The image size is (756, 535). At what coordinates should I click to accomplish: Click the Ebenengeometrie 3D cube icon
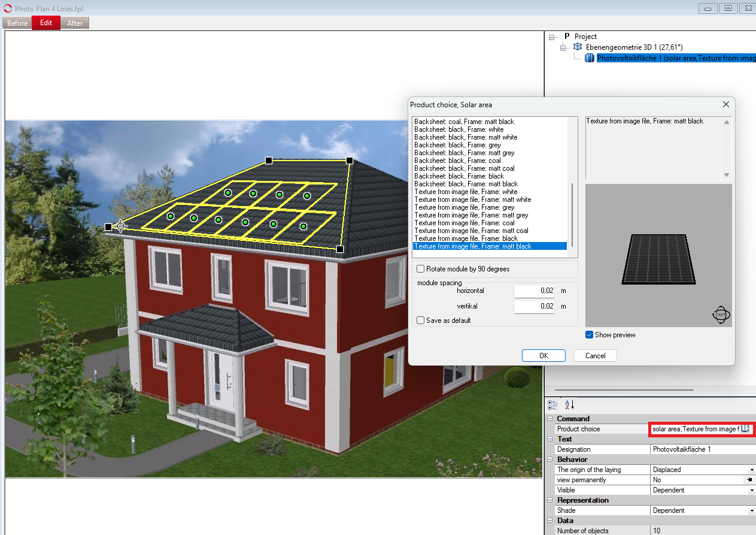(x=578, y=47)
